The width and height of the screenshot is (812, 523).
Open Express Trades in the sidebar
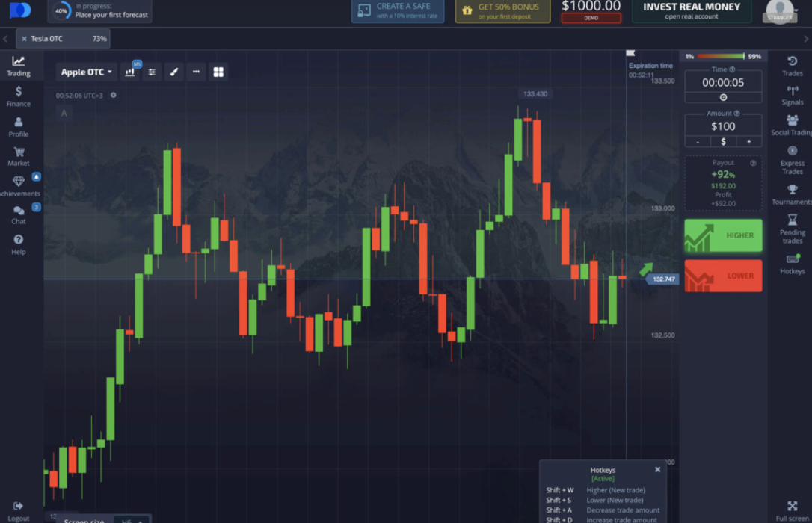(x=792, y=159)
